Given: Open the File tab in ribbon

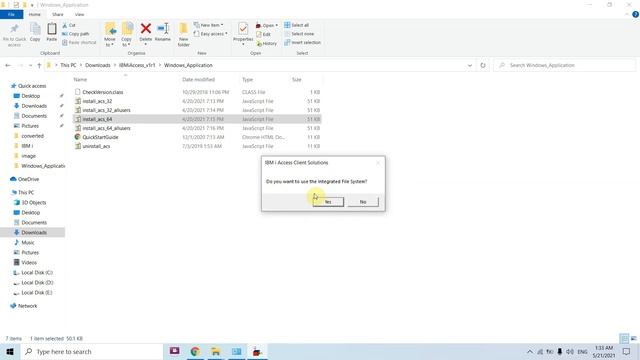Looking at the screenshot, I should pos(11,14).
